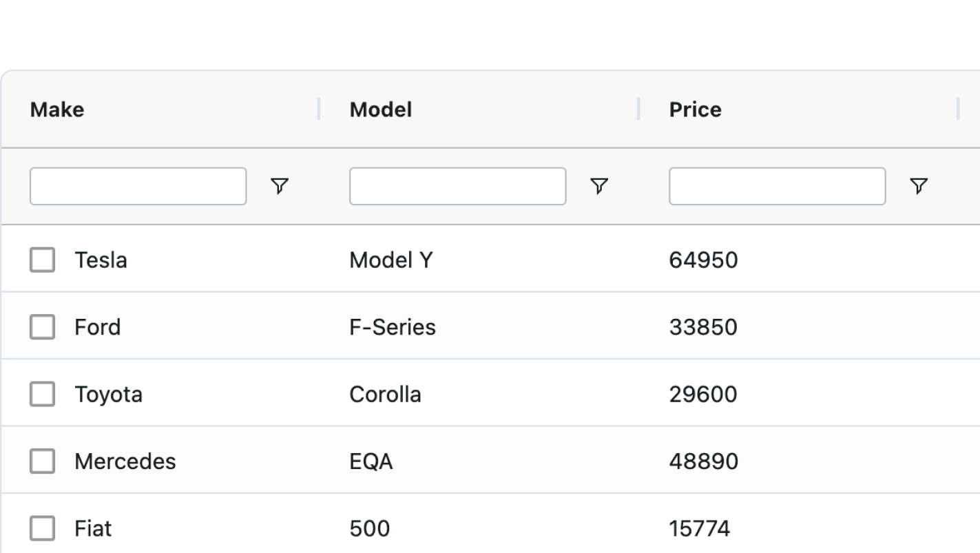
Task: Check the Tesla row checkbox
Action: (42, 260)
